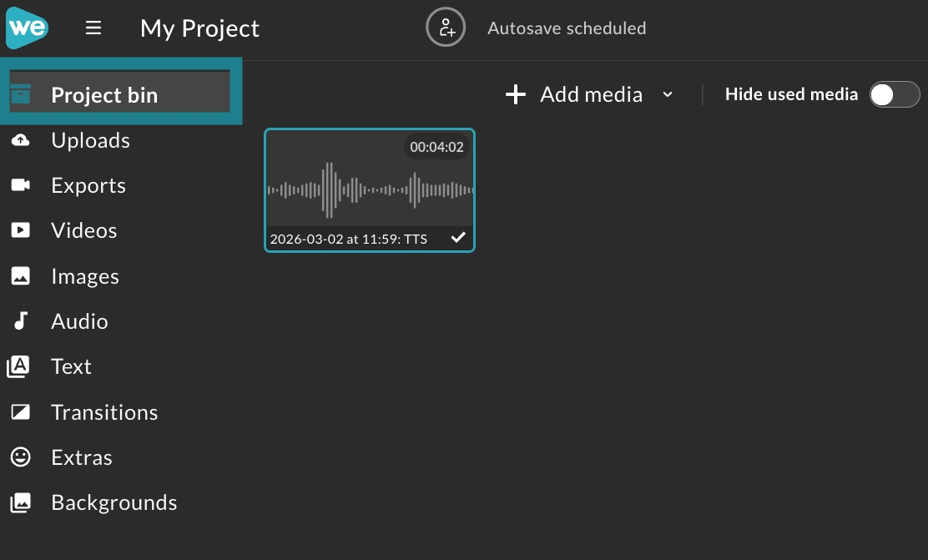Click the plus icon for Add media
The image size is (928, 560).
point(516,94)
